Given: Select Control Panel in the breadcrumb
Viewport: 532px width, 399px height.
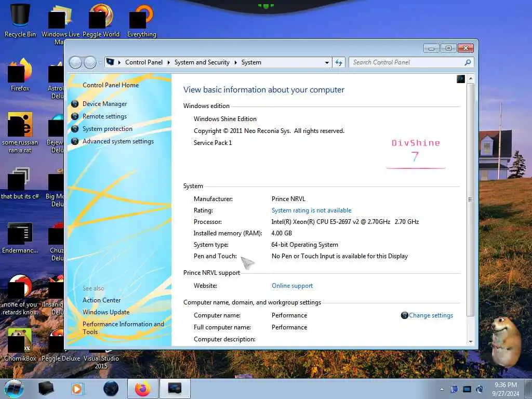Looking at the screenshot, I should point(144,62).
